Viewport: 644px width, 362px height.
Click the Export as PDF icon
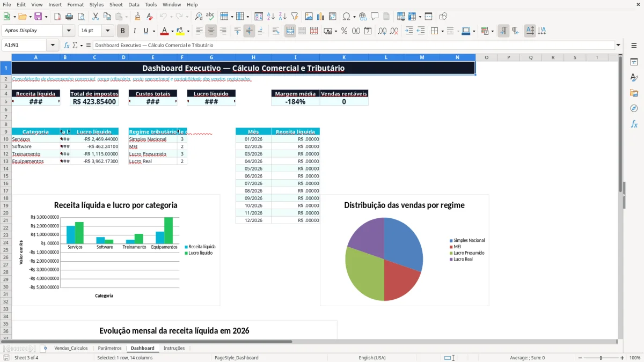57,17
